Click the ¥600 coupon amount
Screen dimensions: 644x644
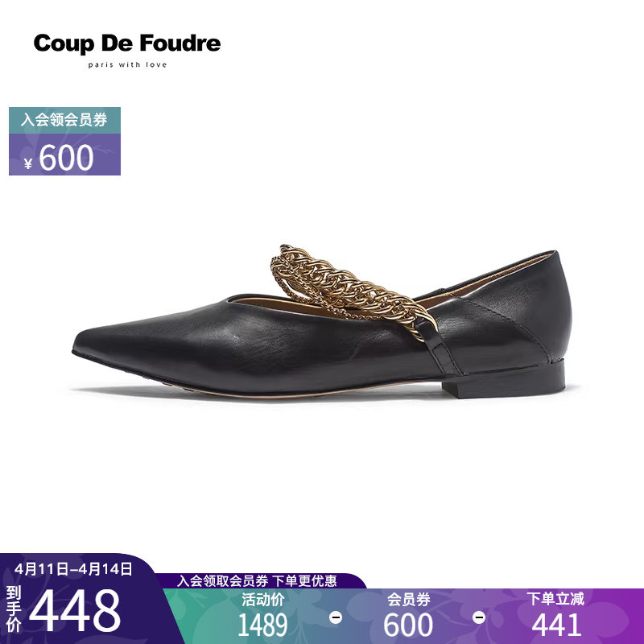pos(60,158)
